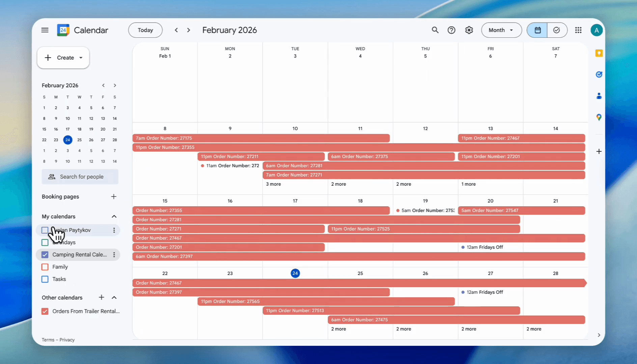Uncheck Orders From Trailer Rental calendar
The image size is (637, 364).
click(x=45, y=311)
